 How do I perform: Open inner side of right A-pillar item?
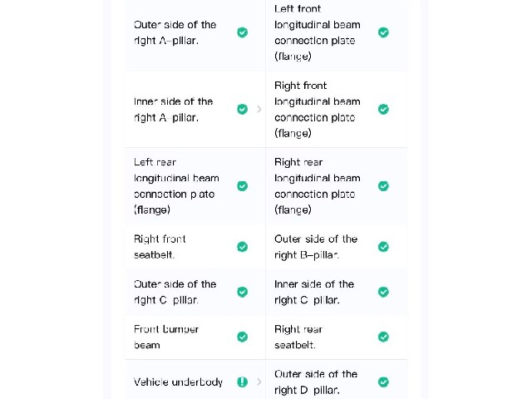[x=195, y=109]
